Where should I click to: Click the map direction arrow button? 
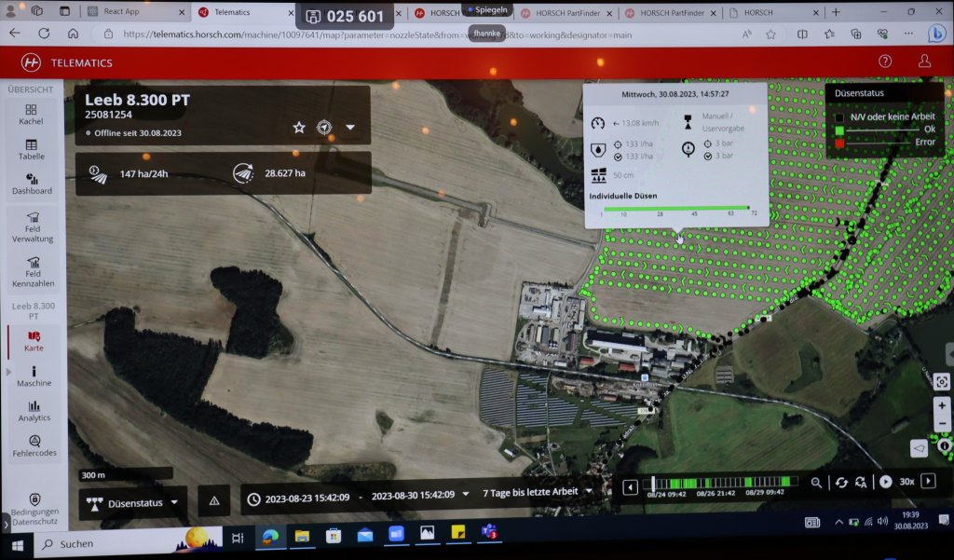click(919, 448)
